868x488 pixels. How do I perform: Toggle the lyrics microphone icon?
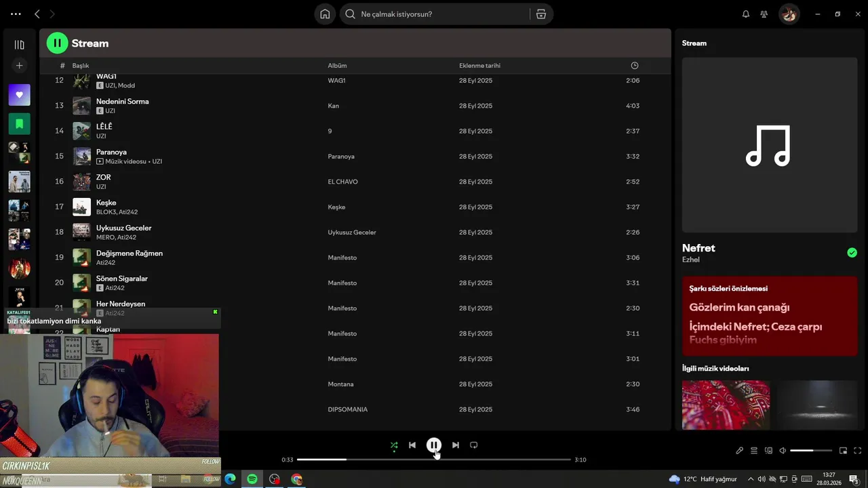pyautogui.click(x=740, y=451)
